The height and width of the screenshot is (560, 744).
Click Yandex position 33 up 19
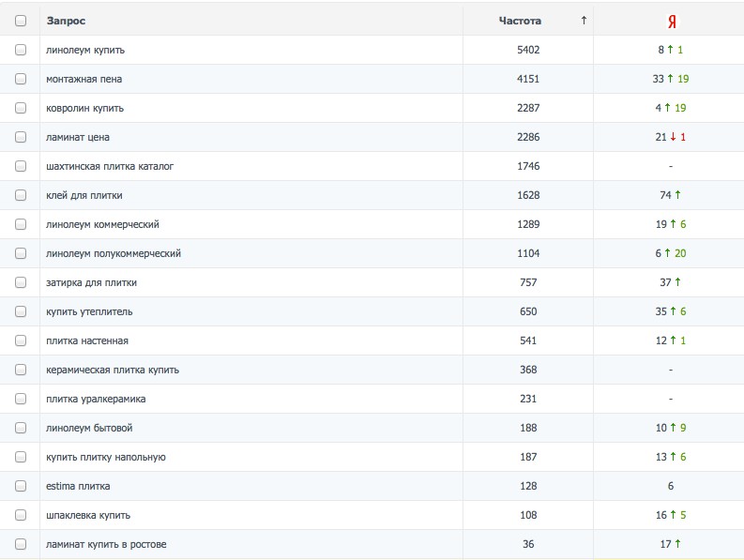pos(671,79)
